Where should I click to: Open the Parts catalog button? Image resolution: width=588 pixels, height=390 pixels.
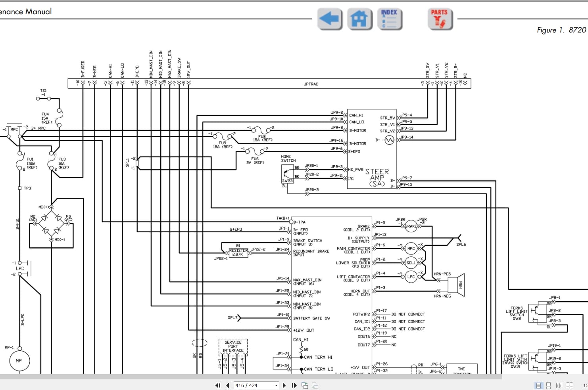(440, 19)
